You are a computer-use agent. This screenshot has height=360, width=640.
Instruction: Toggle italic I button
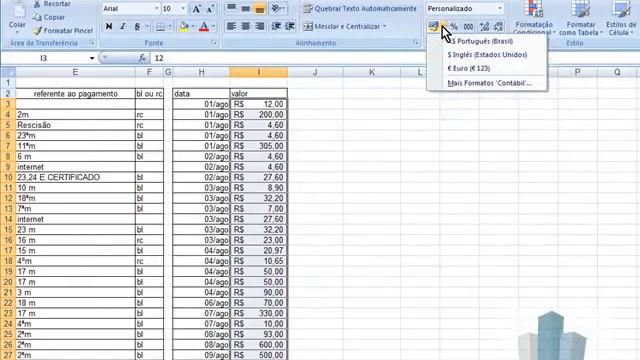coord(123,27)
